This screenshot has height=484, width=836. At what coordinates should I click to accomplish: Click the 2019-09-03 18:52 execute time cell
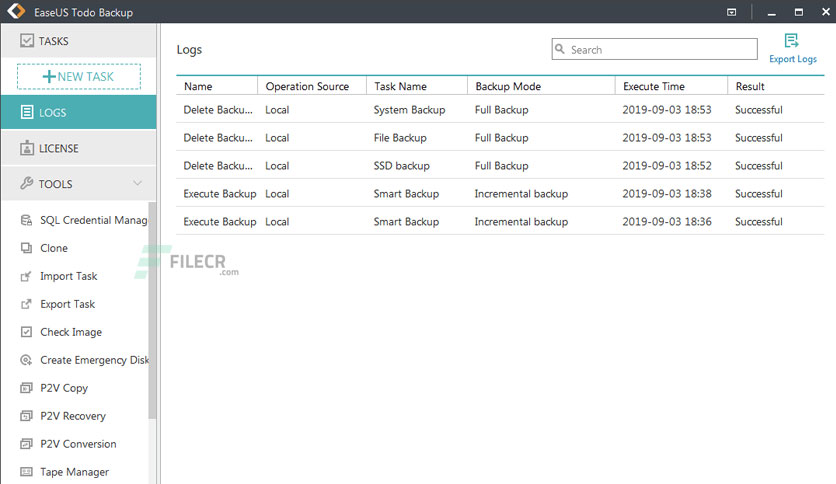667,166
